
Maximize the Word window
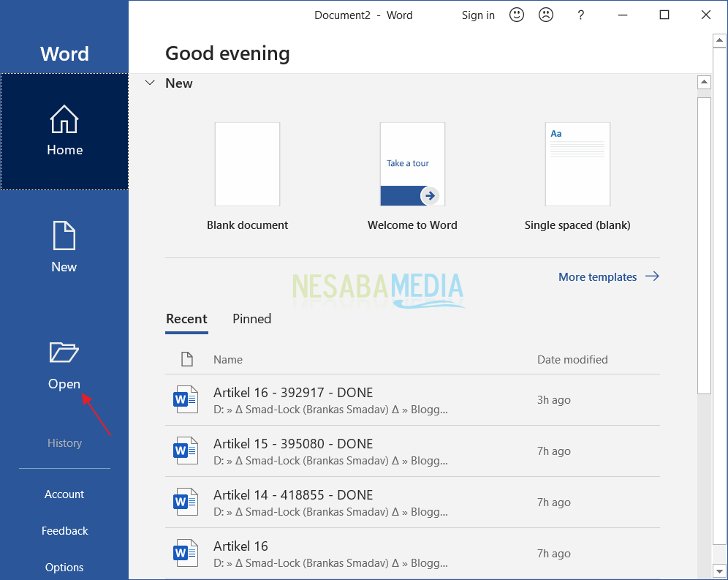coord(664,15)
